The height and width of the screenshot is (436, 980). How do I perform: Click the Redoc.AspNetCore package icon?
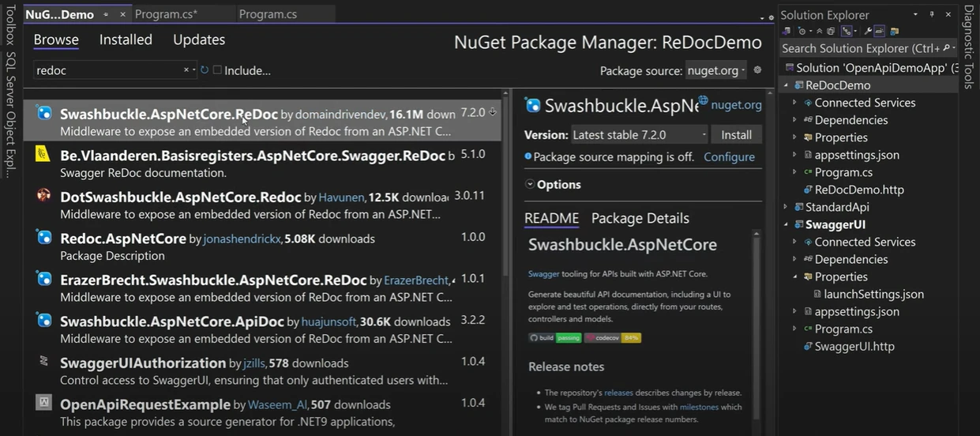tap(45, 238)
